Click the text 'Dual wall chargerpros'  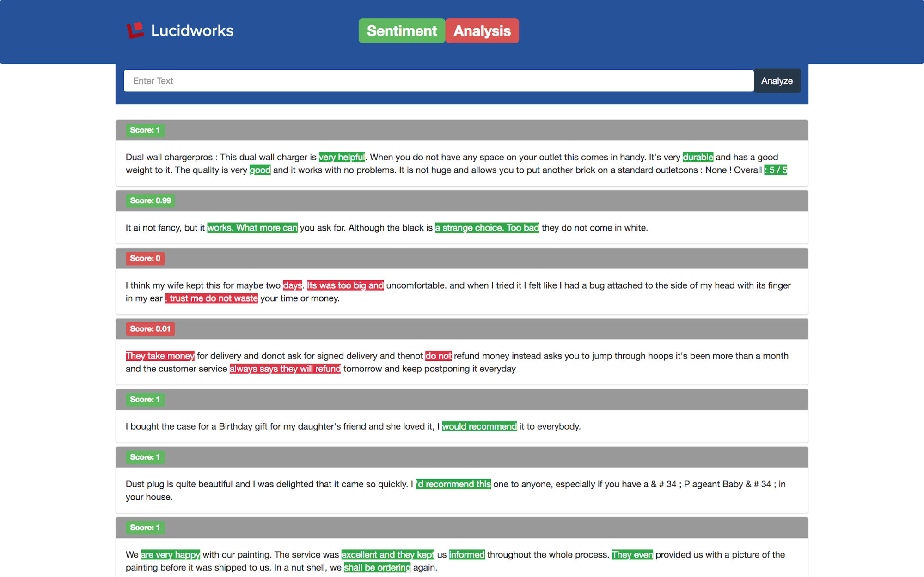point(169,157)
